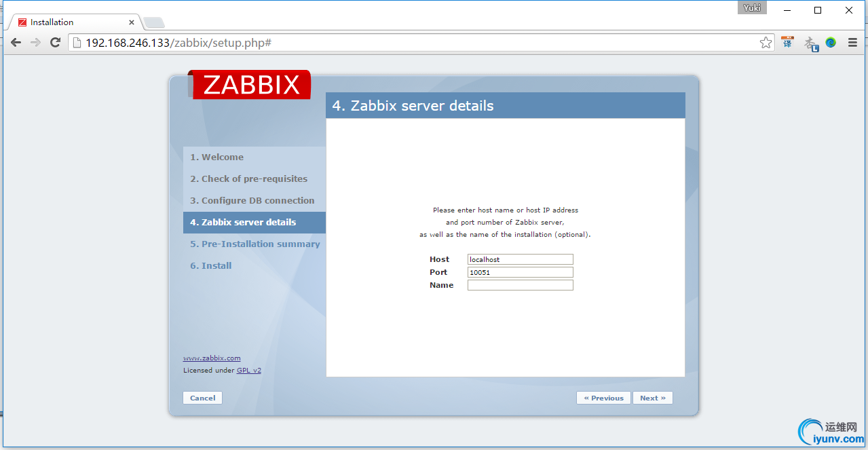Click the ZABBIX logo

(x=250, y=85)
